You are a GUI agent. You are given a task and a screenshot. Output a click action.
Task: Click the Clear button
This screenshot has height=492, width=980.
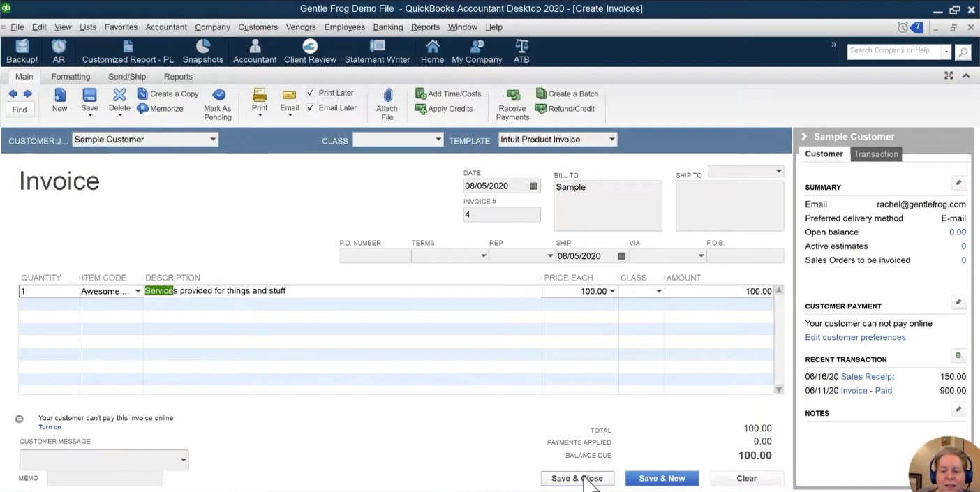point(746,478)
